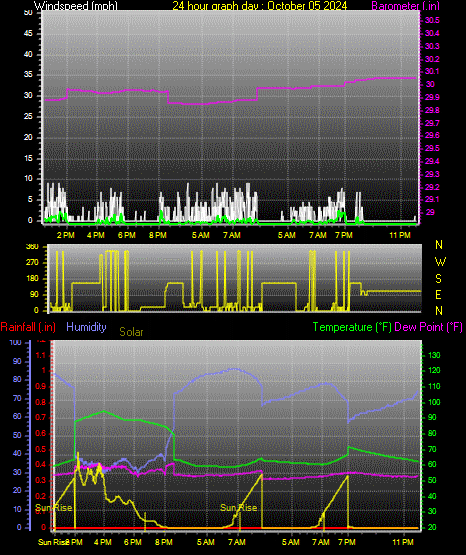Select the Dew Point (°F) legend label

click(x=428, y=327)
